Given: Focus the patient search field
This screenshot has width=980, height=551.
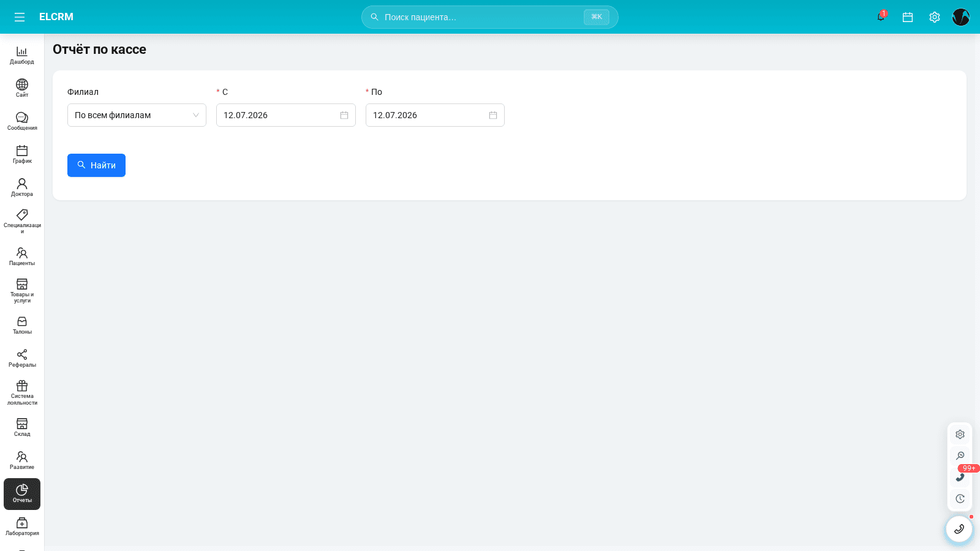Looking at the screenshot, I should (489, 17).
